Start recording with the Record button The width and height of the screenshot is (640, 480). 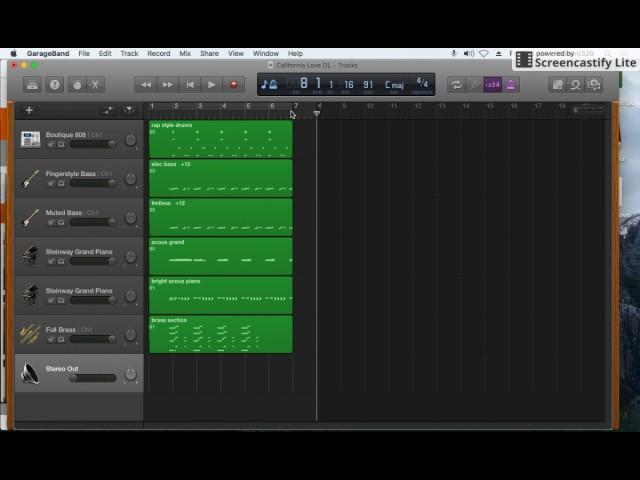click(233, 85)
